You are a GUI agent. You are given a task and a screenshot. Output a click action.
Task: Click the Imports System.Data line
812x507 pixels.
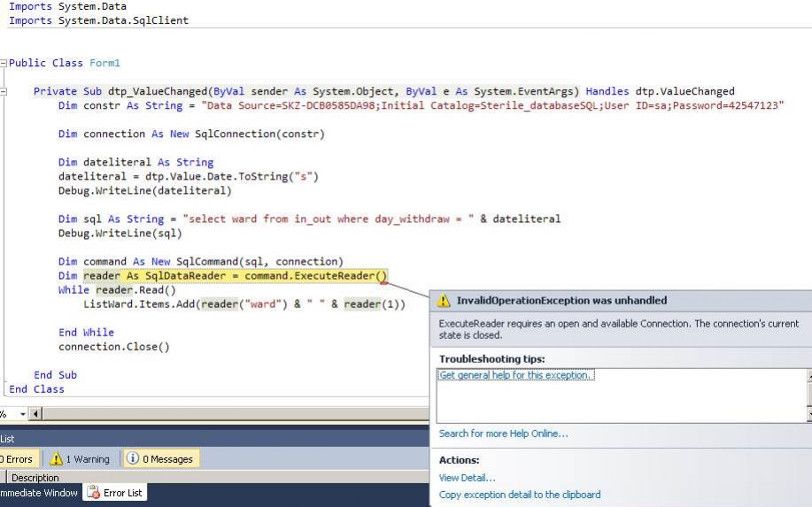click(x=67, y=6)
